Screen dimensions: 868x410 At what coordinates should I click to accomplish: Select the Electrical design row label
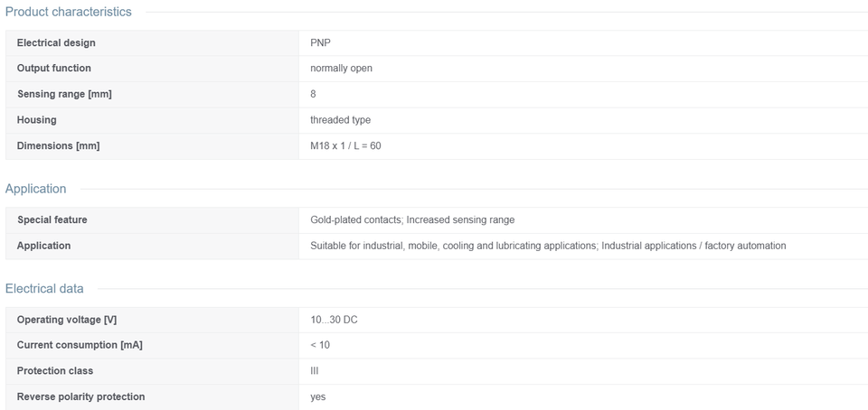click(56, 42)
